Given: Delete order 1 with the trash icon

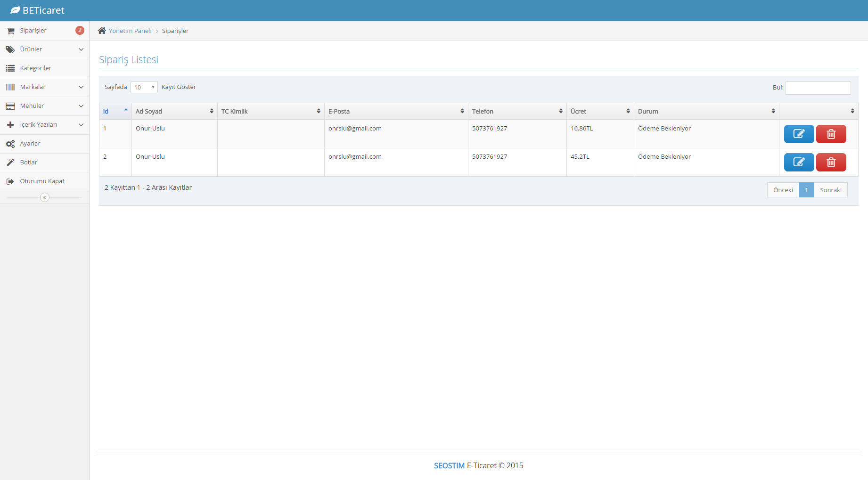Looking at the screenshot, I should (x=831, y=134).
